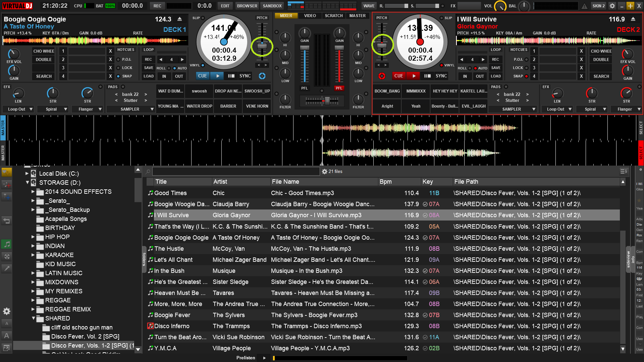Toggle left deck PFL headphone cue
644x362 pixels.
[304, 88]
